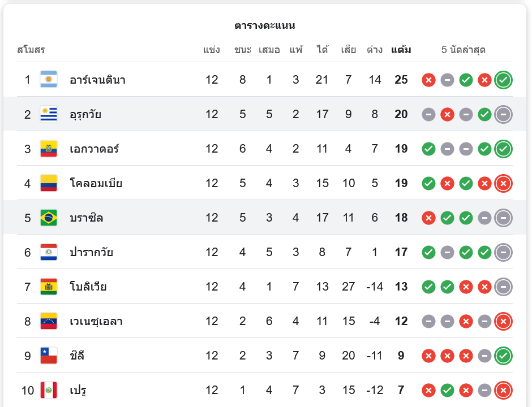532x407 pixels.
Task: Click the Uruguay flag icon
Action: (x=49, y=114)
